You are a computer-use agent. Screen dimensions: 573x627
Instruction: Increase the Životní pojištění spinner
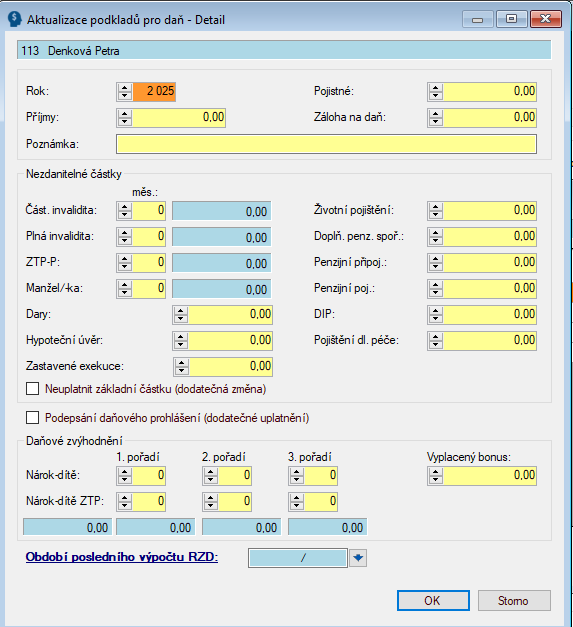[x=435, y=207]
